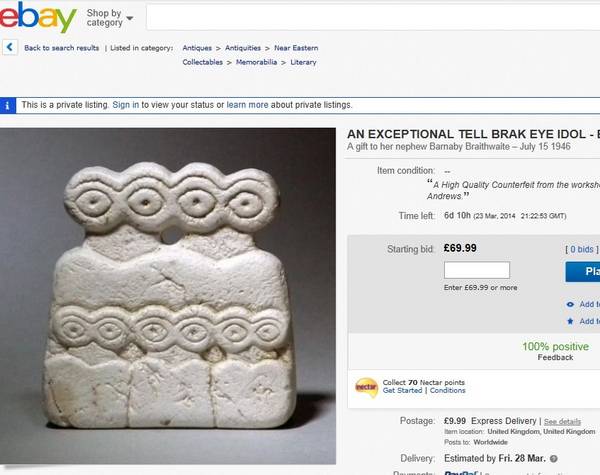The height and width of the screenshot is (475, 600).
Task: Go back to search results
Action: (62, 48)
